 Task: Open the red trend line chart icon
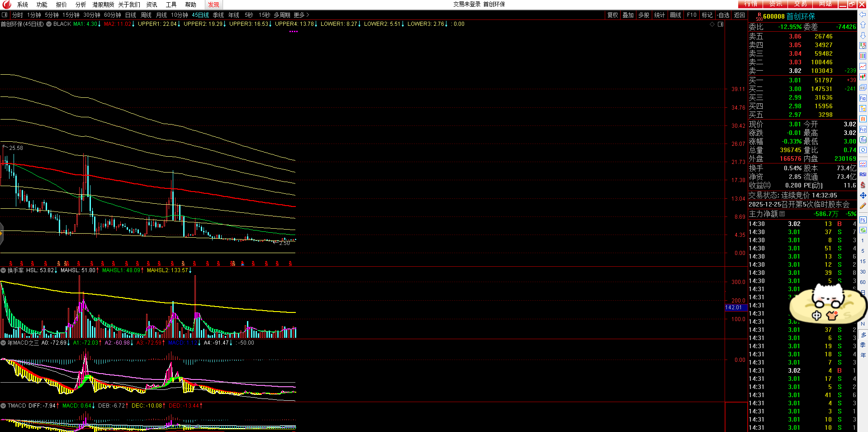pyautogui.click(x=863, y=67)
